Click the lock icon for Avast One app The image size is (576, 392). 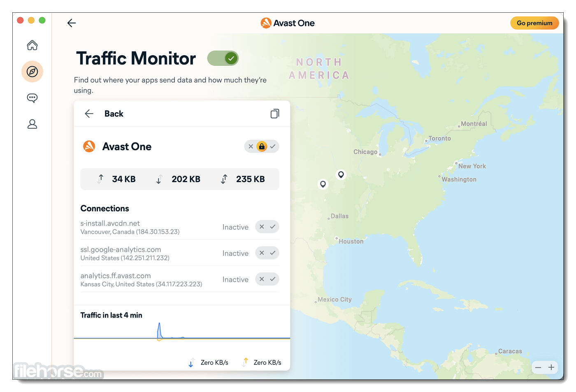tap(262, 146)
